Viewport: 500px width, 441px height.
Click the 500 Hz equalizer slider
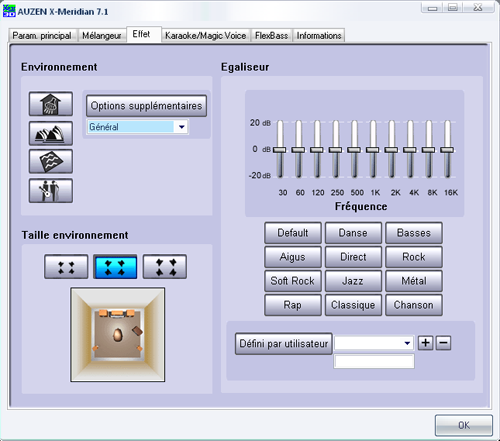tap(354, 150)
